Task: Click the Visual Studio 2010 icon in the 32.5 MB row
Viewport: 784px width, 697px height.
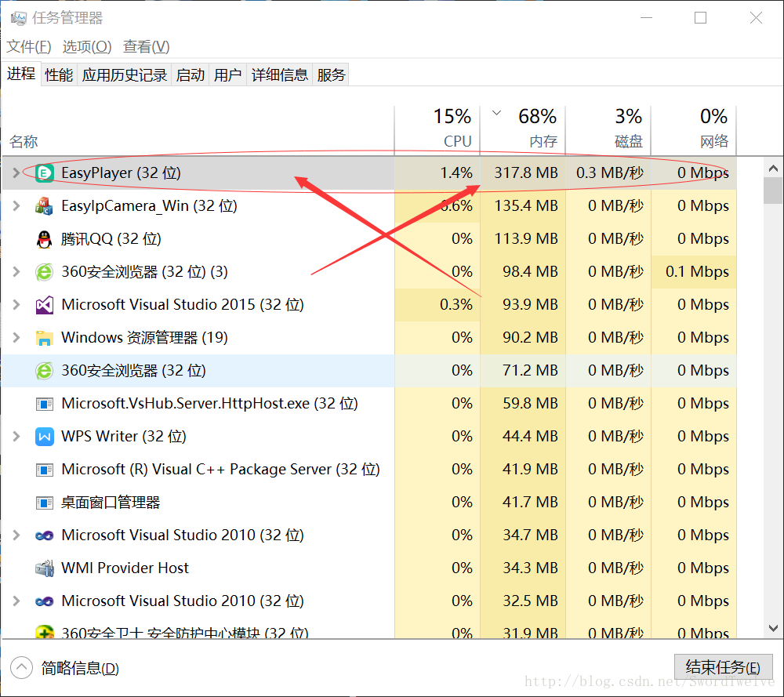Action: (45, 601)
